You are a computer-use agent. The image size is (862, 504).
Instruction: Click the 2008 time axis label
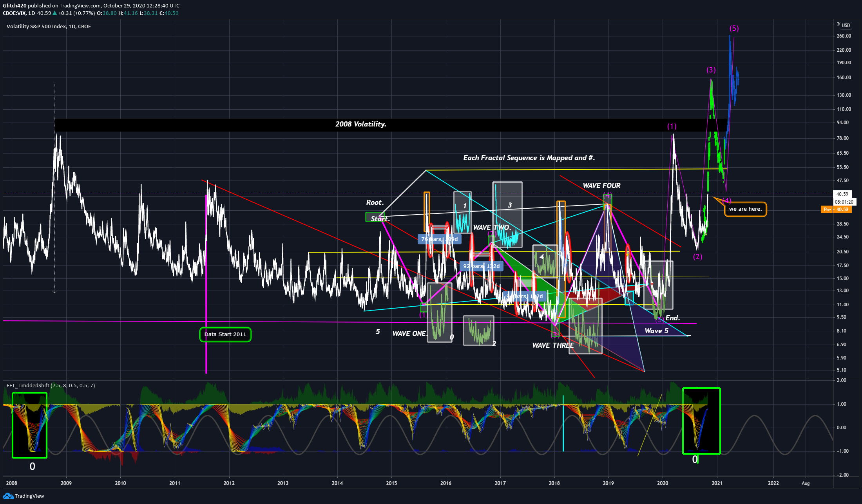pyautogui.click(x=12, y=483)
